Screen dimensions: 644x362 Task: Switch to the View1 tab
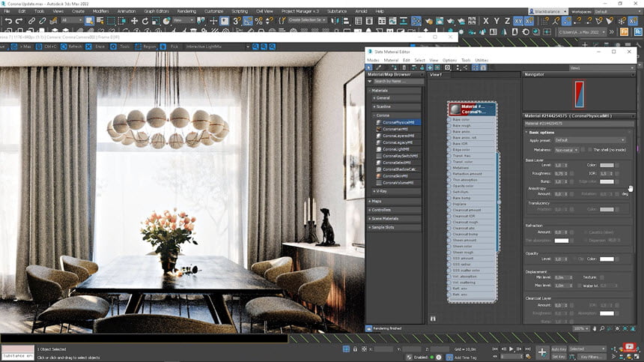(436, 75)
